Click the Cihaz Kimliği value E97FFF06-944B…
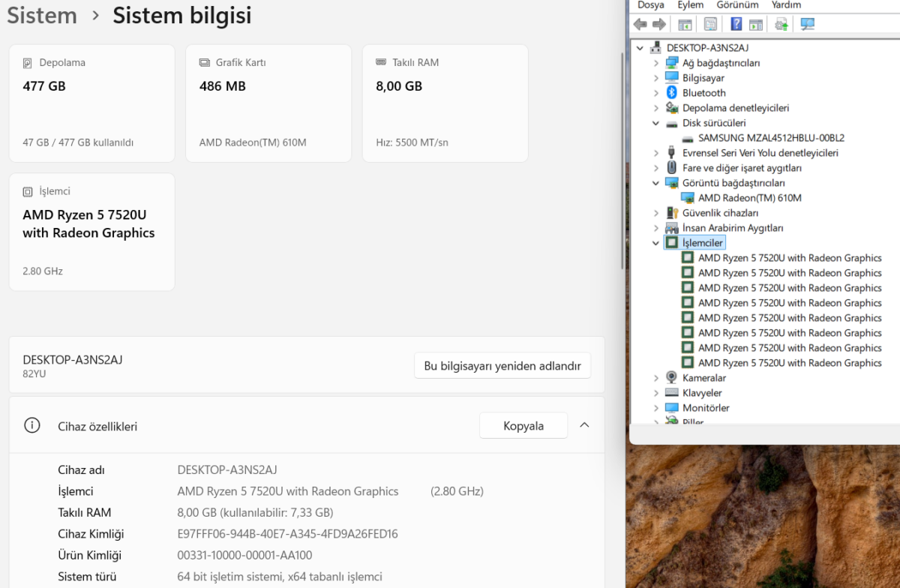900x588 pixels. pos(287,534)
